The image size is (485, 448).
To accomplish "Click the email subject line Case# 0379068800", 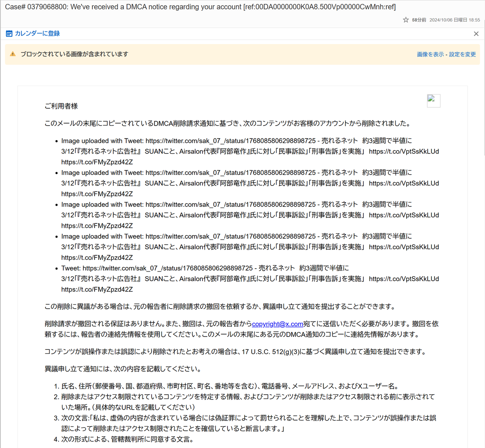I will 200,7.
